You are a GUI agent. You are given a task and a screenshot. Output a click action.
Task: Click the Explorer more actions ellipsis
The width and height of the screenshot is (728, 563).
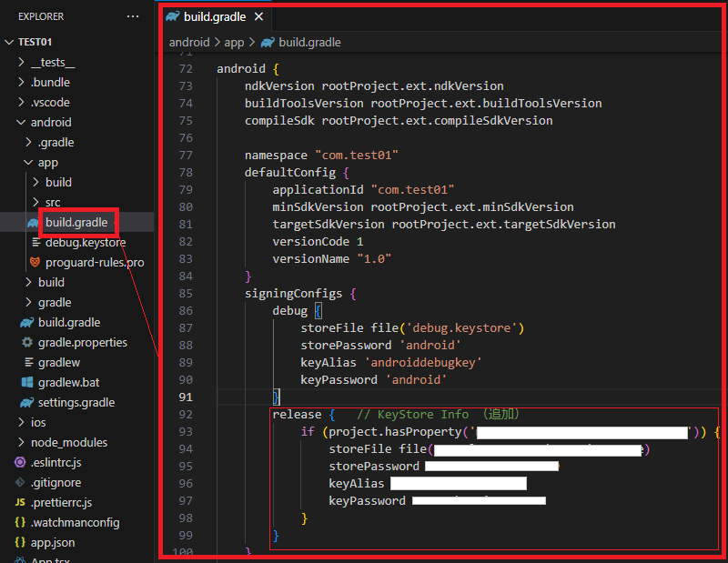tap(134, 16)
